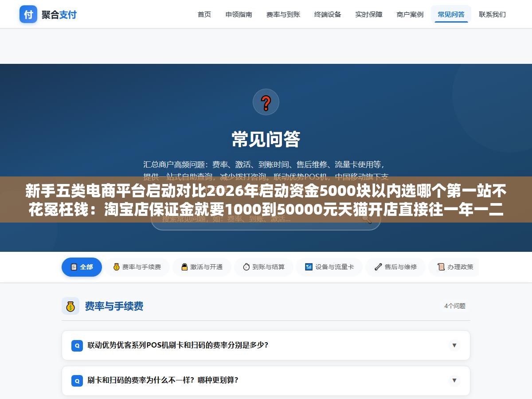Open 实时保障 navigation item
Image resolution: width=532 pixels, height=399 pixels.
[x=369, y=14]
